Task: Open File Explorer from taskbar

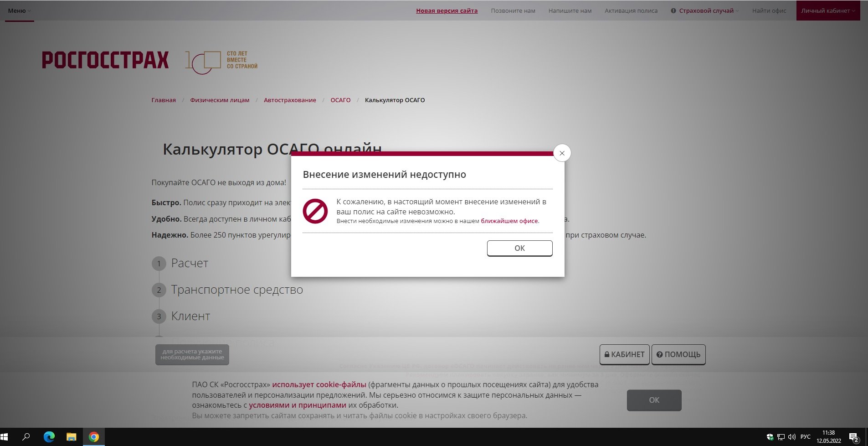Action: point(72,437)
